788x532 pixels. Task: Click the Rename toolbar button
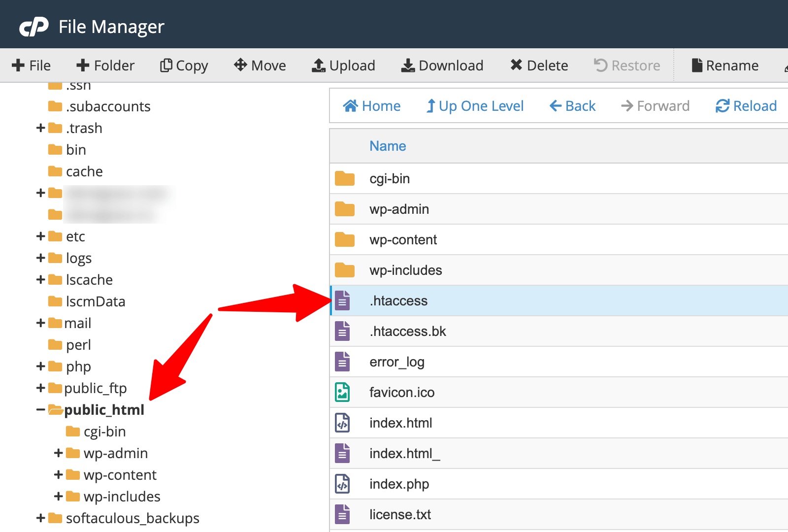(725, 66)
